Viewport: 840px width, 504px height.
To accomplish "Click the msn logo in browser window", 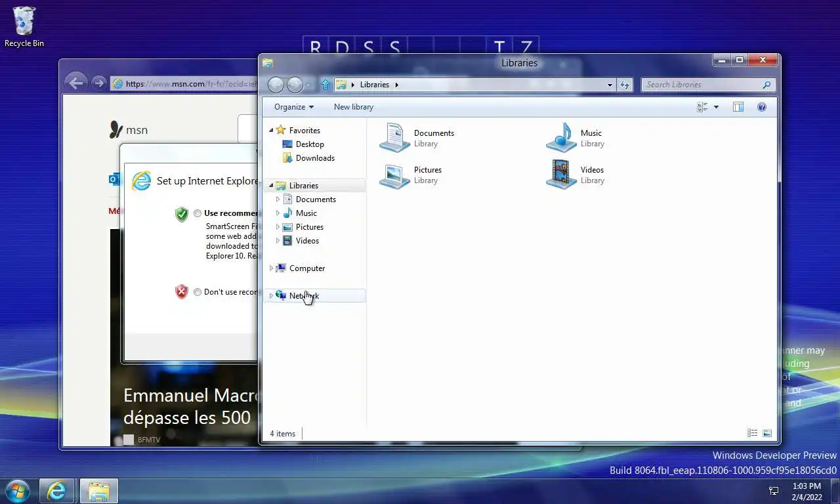I will 129,130.
